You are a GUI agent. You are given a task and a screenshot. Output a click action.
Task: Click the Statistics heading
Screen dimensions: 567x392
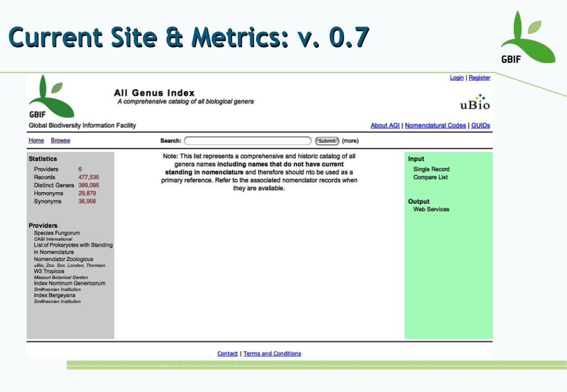(x=43, y=158)
